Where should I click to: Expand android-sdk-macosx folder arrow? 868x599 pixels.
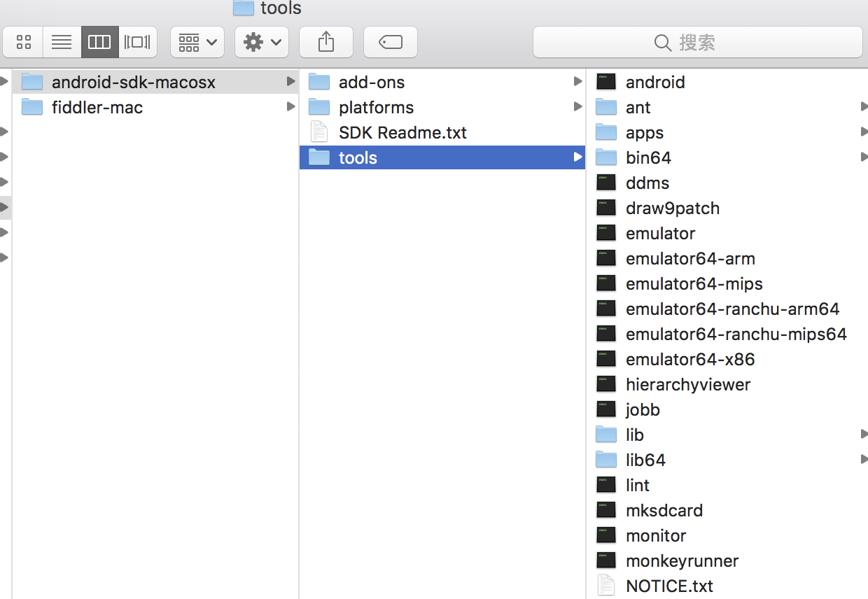(290, 81)
